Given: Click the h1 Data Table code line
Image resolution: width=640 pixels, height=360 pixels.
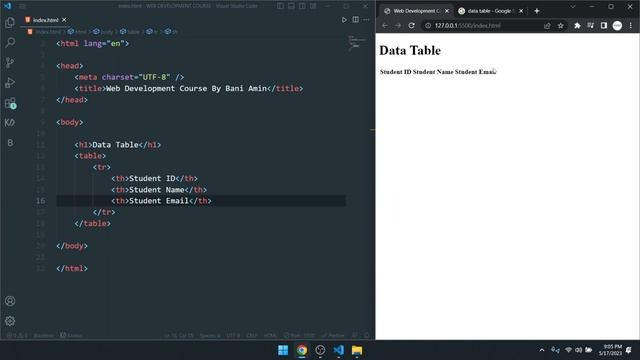Looking at the screenshot, I should 118,145.
